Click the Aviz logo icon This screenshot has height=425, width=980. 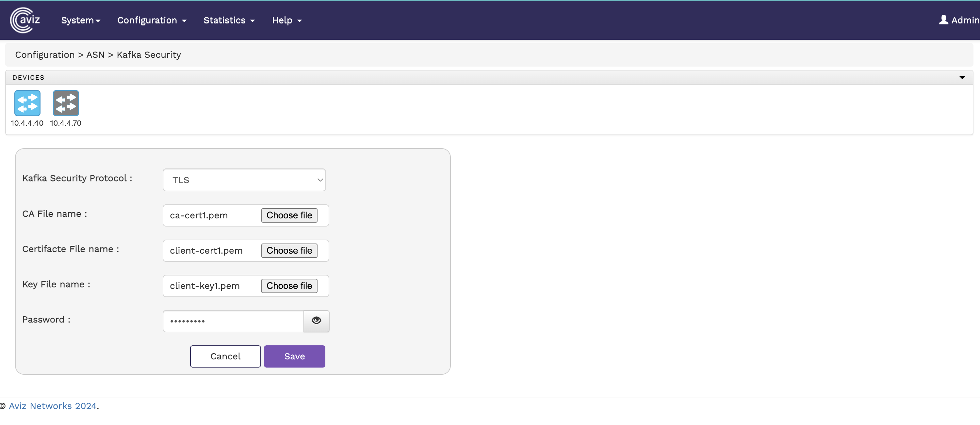[25, 20]
